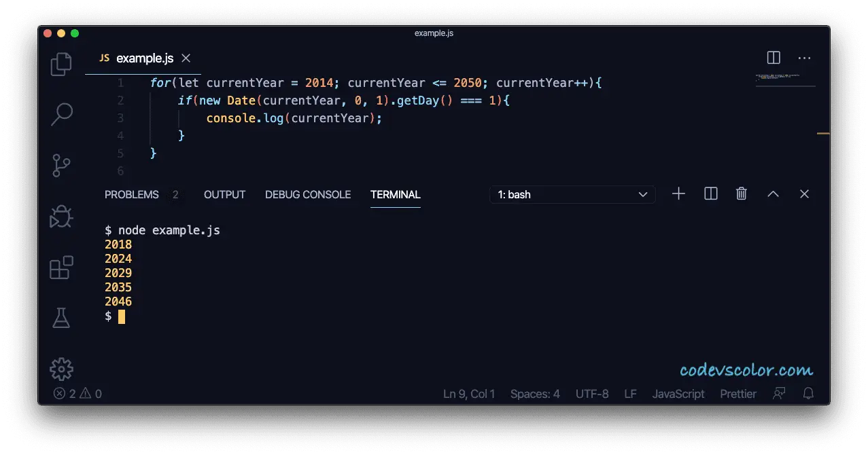Click 2029 in the terminal output
The image size is (868, 455).
(118, 273)
